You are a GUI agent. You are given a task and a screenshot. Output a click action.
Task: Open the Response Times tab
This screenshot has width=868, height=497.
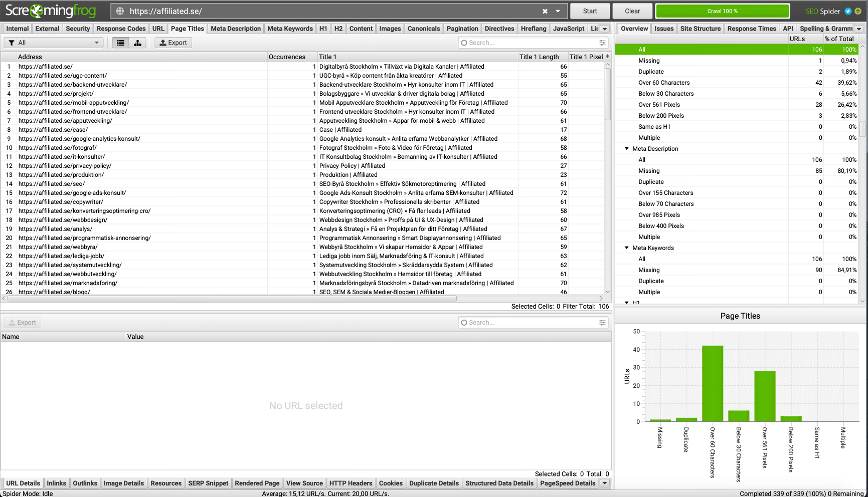tap(752, 29)
